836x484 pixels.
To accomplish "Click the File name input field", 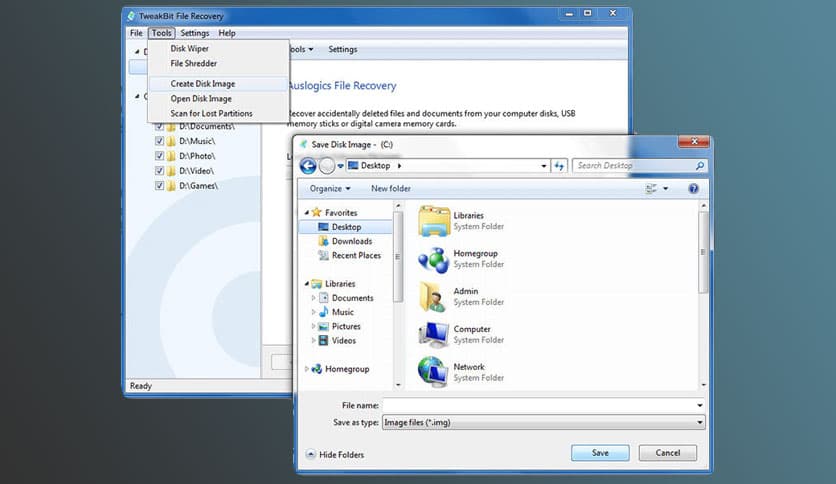I will coord(538,406).
